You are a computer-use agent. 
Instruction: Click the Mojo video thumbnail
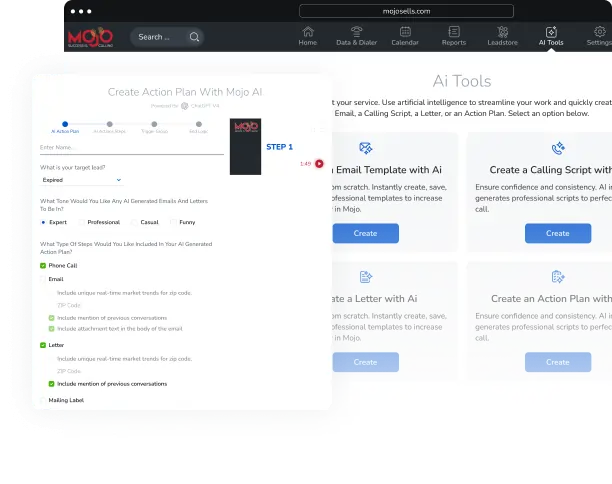(x=245, y=146)
